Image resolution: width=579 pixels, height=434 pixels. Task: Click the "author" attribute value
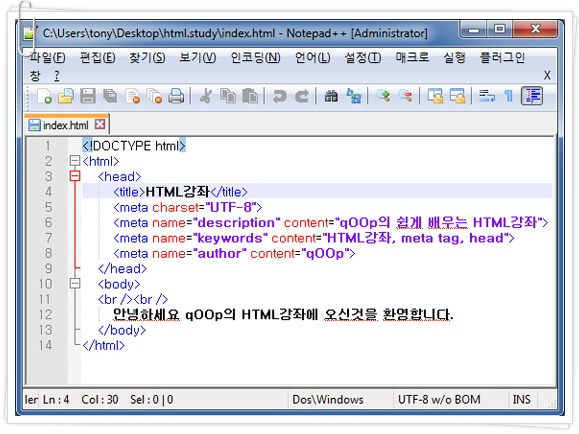point(220,253)
